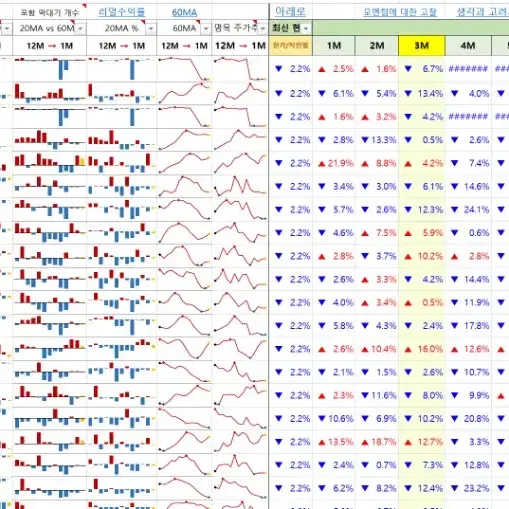Screen dimensions: 509x509
Task: Open the 리얼수익률 link
Action: coord(122,12)
